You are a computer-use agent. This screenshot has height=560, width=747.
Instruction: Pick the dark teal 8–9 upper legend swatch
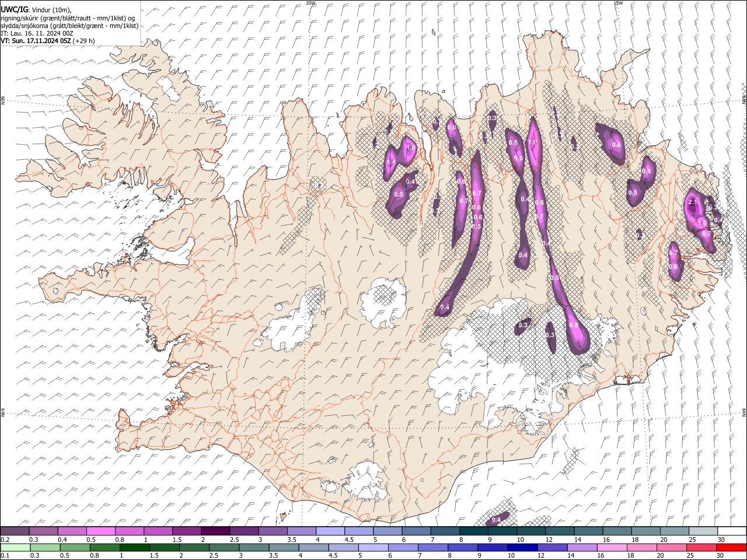point(473,531)
